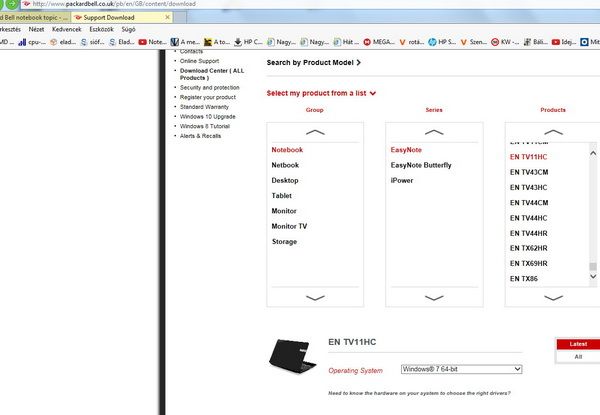Open the siof... bookmark
This screenshot has height=415, width=600.
92,42
